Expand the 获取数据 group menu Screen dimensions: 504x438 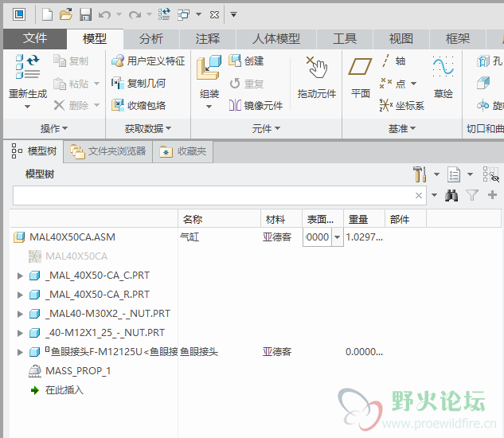click(148, 129)
